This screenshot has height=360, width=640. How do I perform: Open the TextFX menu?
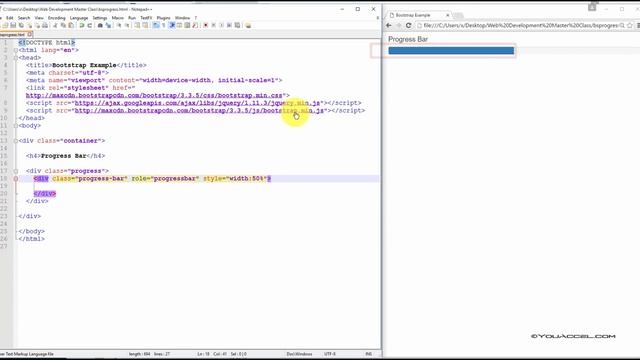[x=146, y=18]
